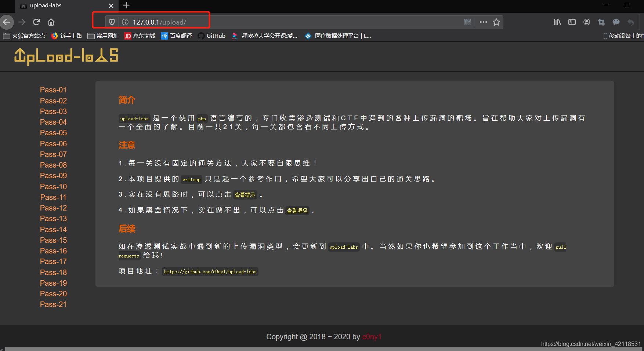The width and height of the screenshot is (644, 351).
Task: Open Pass-21 in the sidebar
Action: 53,304
